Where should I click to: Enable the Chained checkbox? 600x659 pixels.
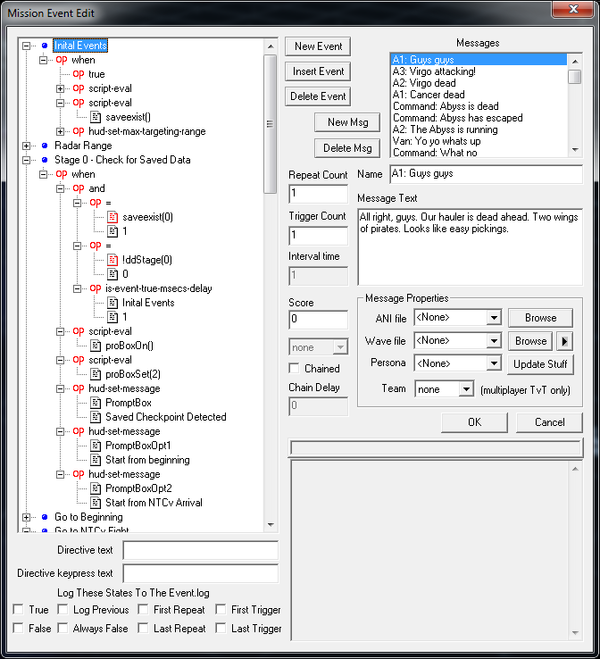click(x=294, y=369)
